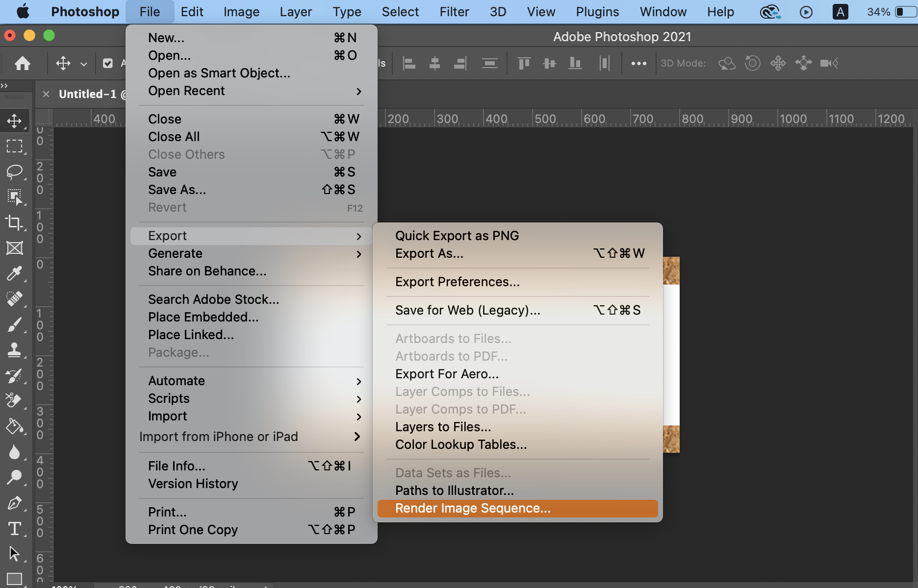The width and height of the screenshot is (918, 588).
Task: Select the Move tool
Action: [x=15, y=120]
